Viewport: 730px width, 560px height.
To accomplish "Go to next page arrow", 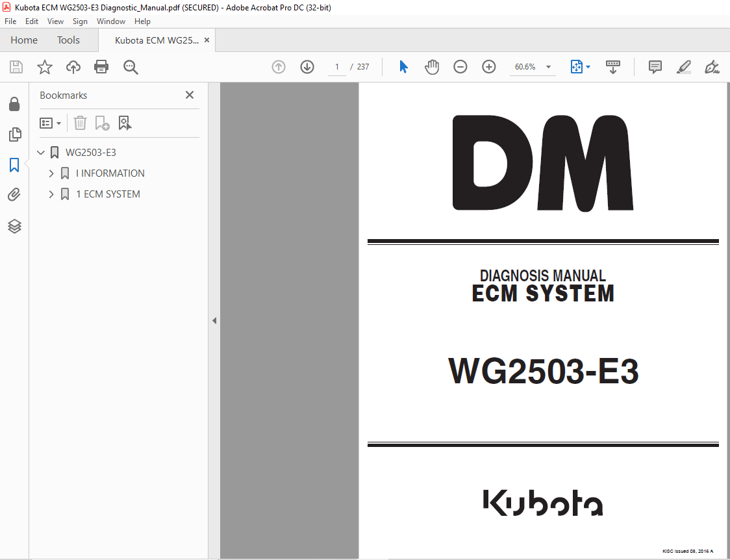I will click(x=307, y=67).
